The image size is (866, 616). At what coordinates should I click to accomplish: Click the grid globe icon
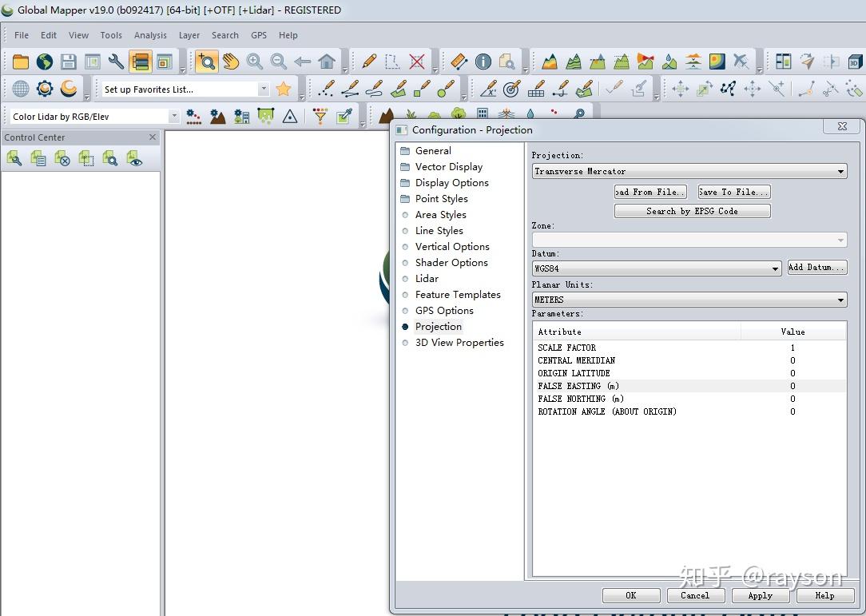point(21,89)
